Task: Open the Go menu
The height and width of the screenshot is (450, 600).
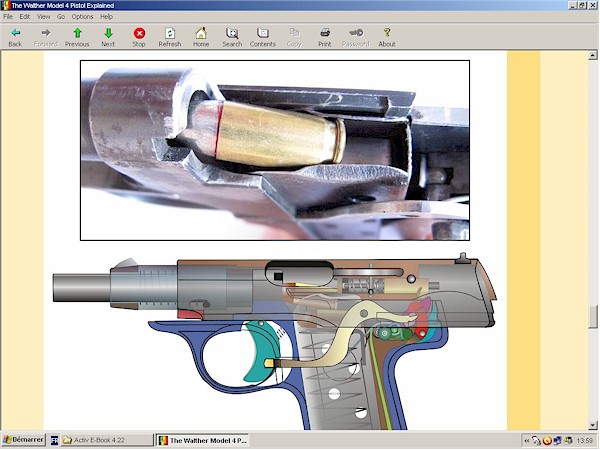Action: pyautogui.click(x=61, y=16)
